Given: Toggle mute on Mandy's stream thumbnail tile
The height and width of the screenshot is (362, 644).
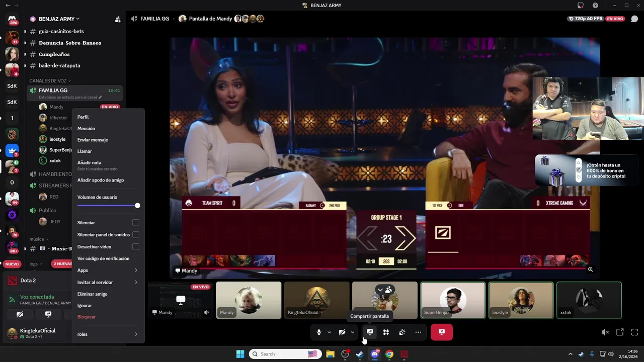Looking at the screenshot, I should coord(207,312).
